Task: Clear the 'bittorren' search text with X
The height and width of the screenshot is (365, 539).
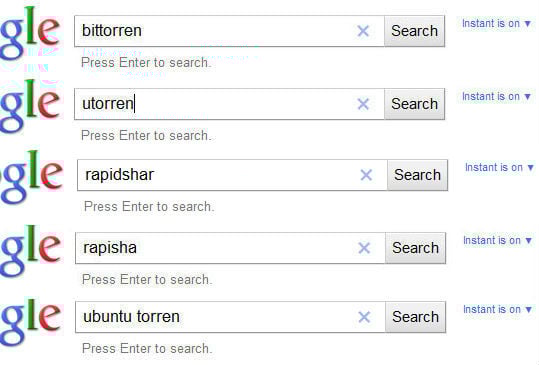Action: coord(363,31)
